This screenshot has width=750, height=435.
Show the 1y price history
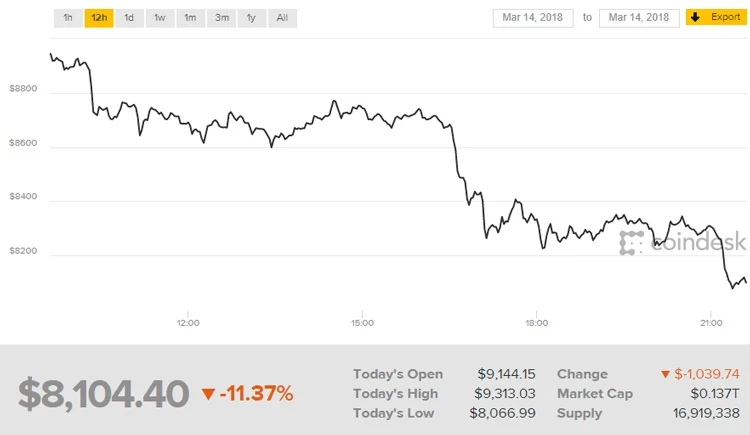(252, 18)
